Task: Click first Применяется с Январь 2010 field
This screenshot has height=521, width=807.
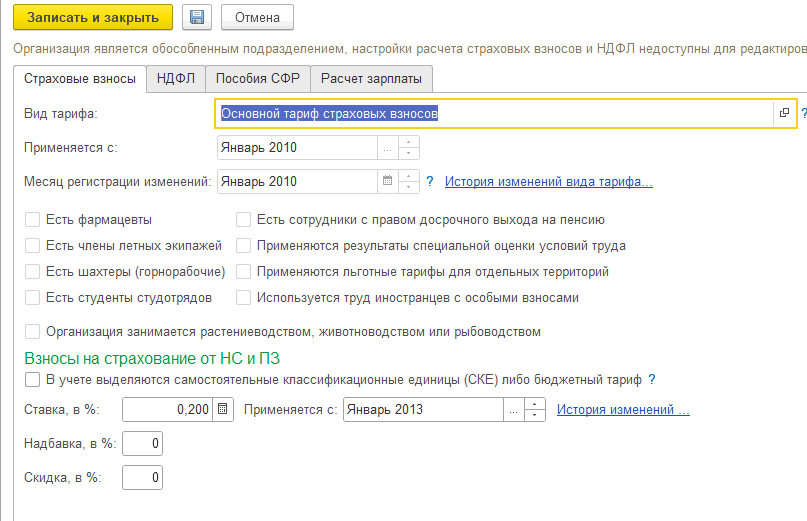Action: [x=297, y=148]
